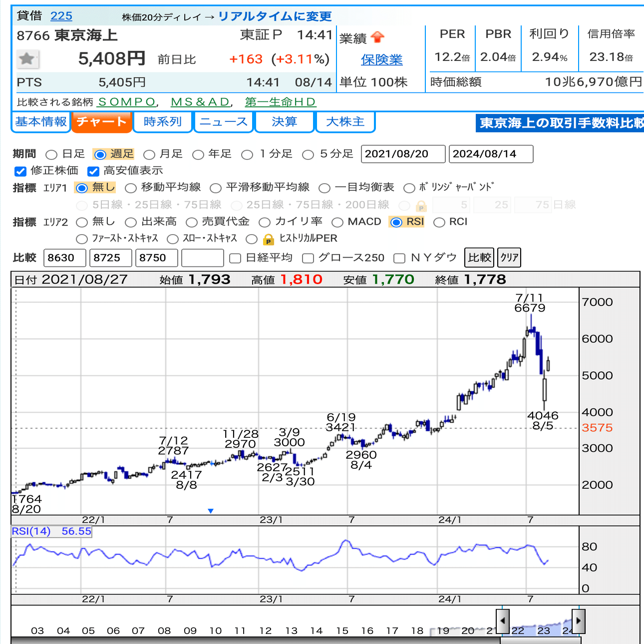Toggle the 高安値表示 checkbox
Viewport: 644px width, 644px height.
coord(93,171)
